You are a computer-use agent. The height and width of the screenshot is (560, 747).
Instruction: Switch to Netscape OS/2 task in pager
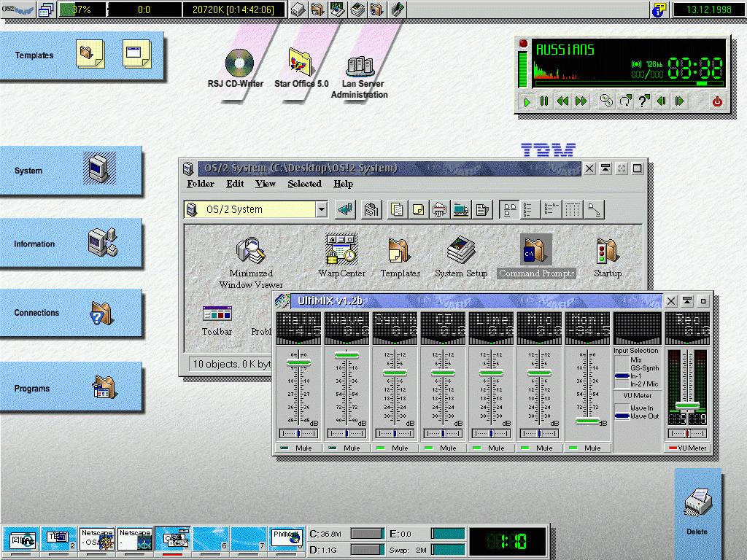tap(97, 539)
